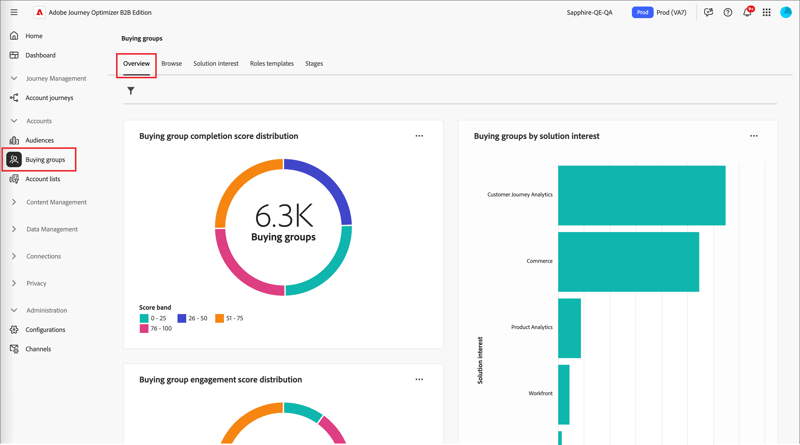
Task: Click the Customer Journey Analytics bar
Action: 641,195
